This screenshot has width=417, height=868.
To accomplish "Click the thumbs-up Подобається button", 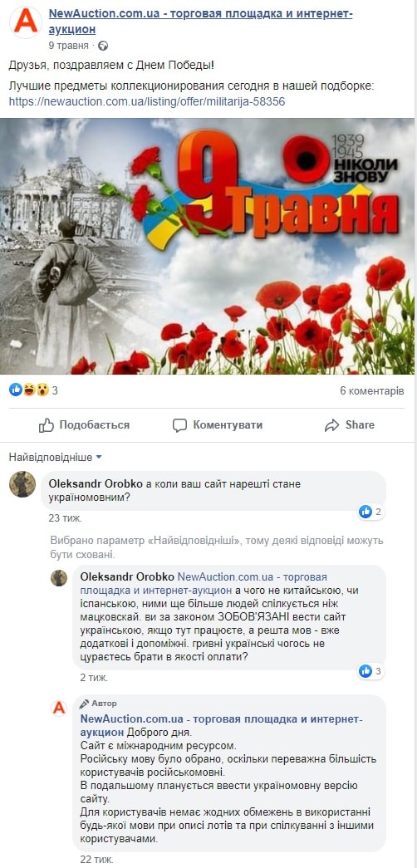I will (84, 425).
